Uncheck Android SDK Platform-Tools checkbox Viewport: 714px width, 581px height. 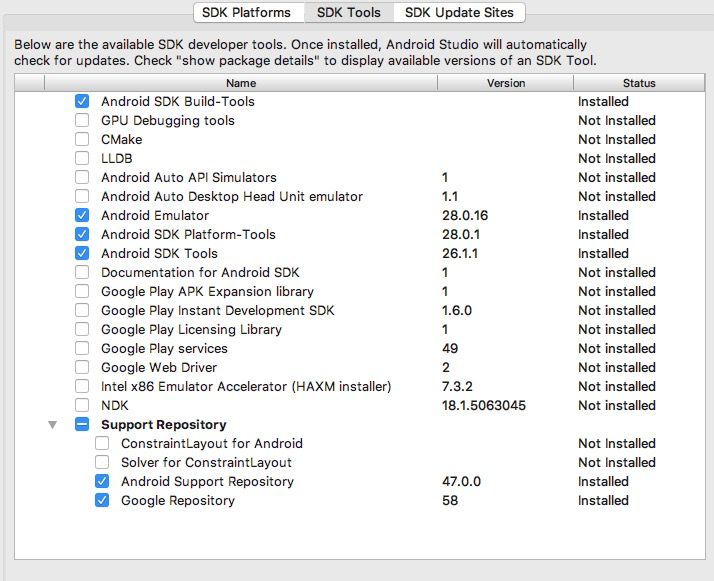[82, 234]
